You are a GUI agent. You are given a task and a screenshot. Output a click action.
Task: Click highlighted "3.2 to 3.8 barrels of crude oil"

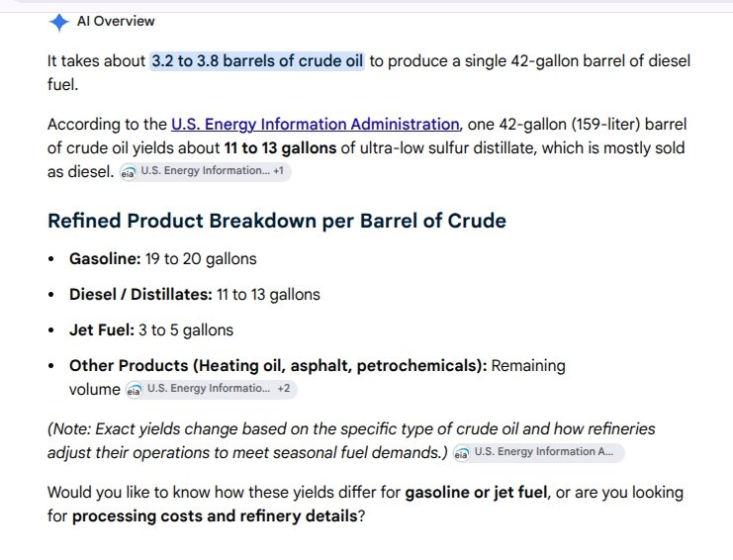pos(257,61)
